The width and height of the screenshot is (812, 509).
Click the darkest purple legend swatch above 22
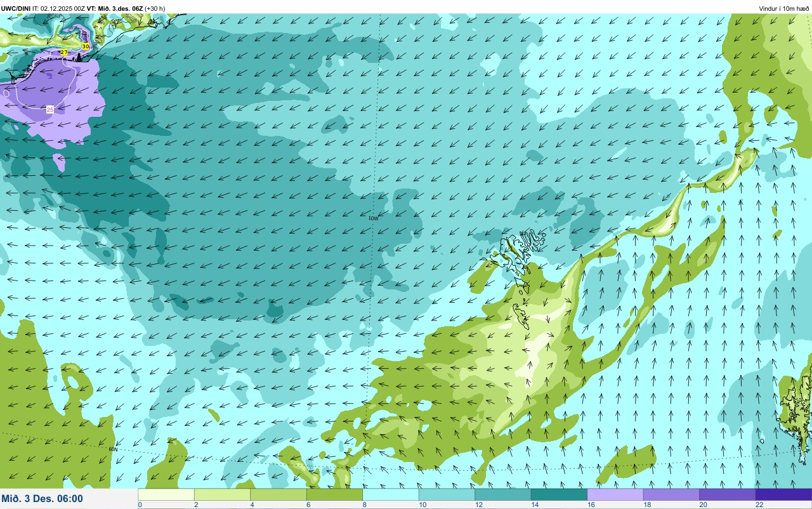point(783,494)
